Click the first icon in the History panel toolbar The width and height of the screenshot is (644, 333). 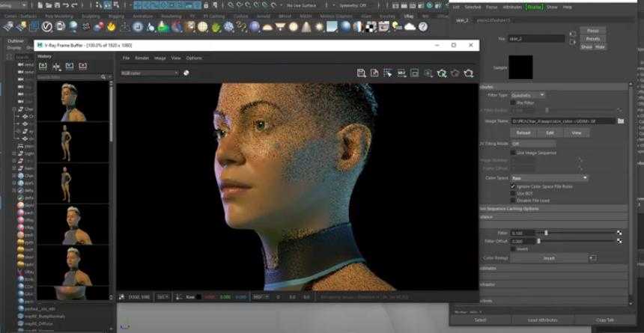click(43, 67)
